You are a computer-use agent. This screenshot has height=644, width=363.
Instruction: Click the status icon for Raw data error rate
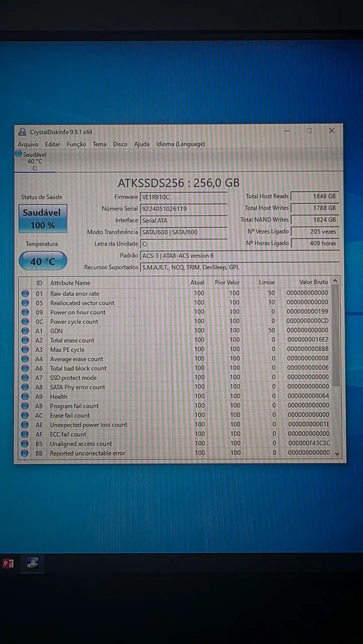25,293
